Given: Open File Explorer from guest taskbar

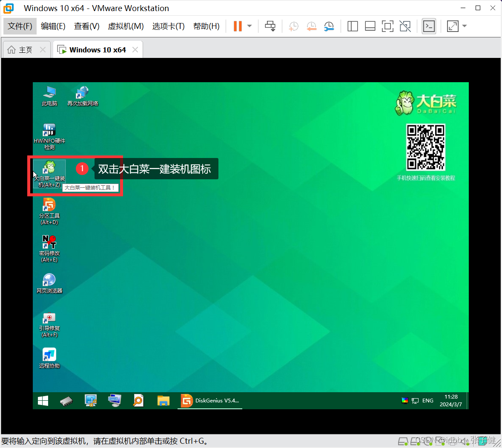Looking at the screenshot, I should [x=163, y=401].
